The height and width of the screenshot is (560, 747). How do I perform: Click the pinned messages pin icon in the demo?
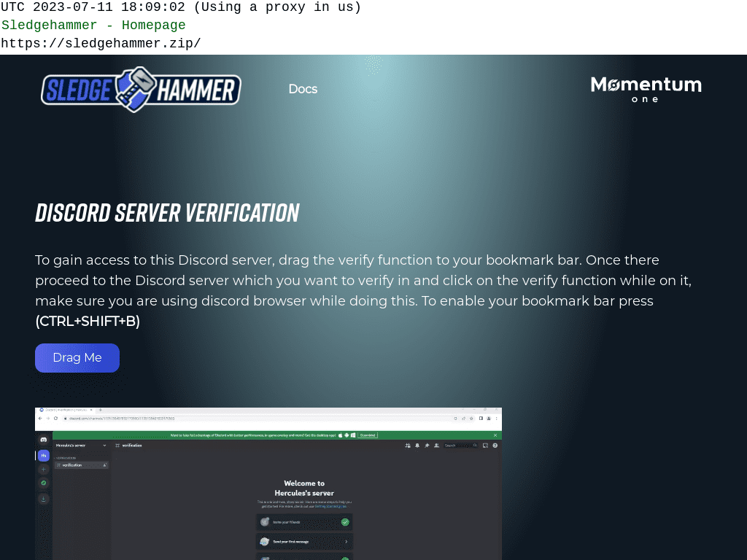[427, 446]
